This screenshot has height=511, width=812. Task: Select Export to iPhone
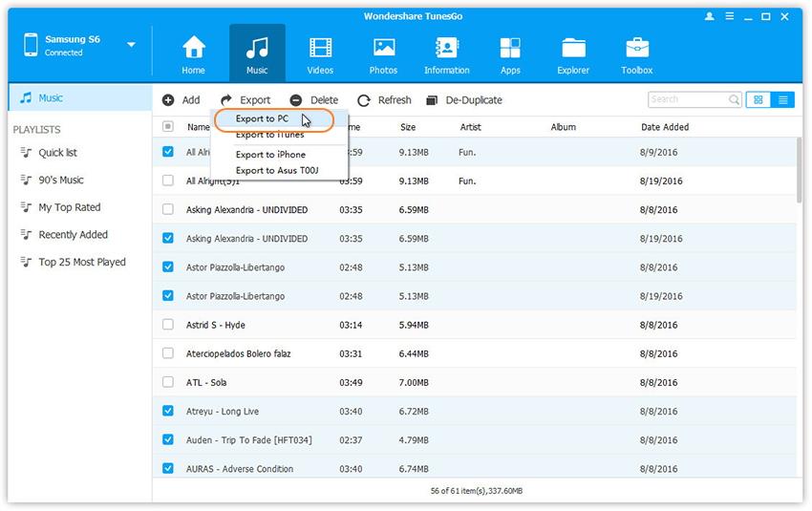[270, 155]
